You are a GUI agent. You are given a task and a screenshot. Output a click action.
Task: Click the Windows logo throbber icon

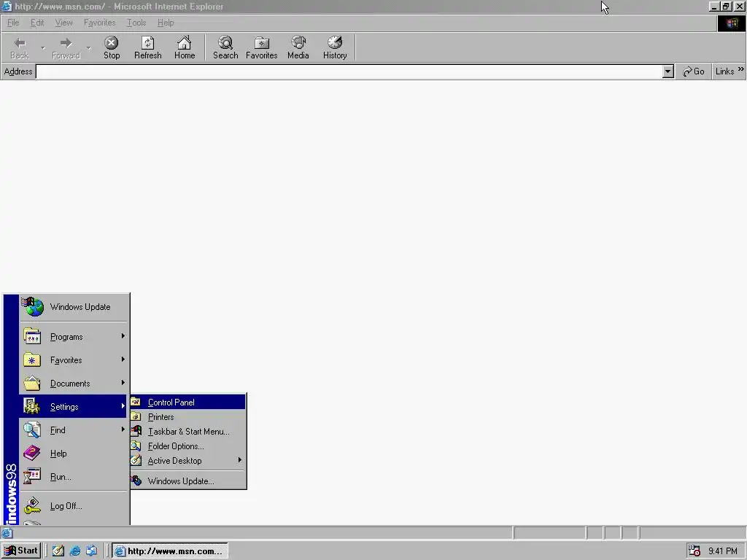click(x=731, y=23)
